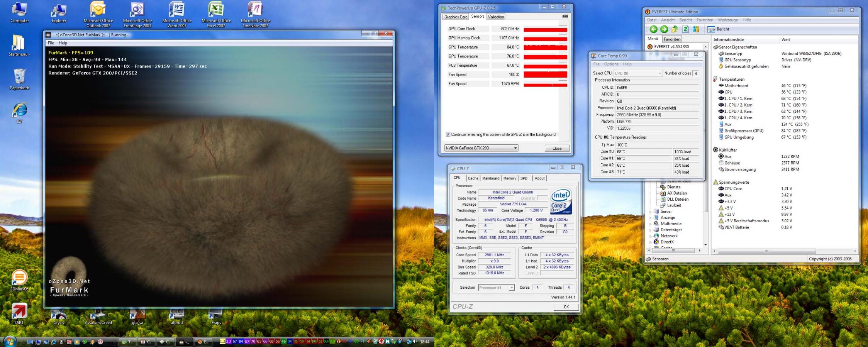Launch the AssassinsCreed desktop shortcut
Viewport: 868px width, 347px height.
point(98,317)
